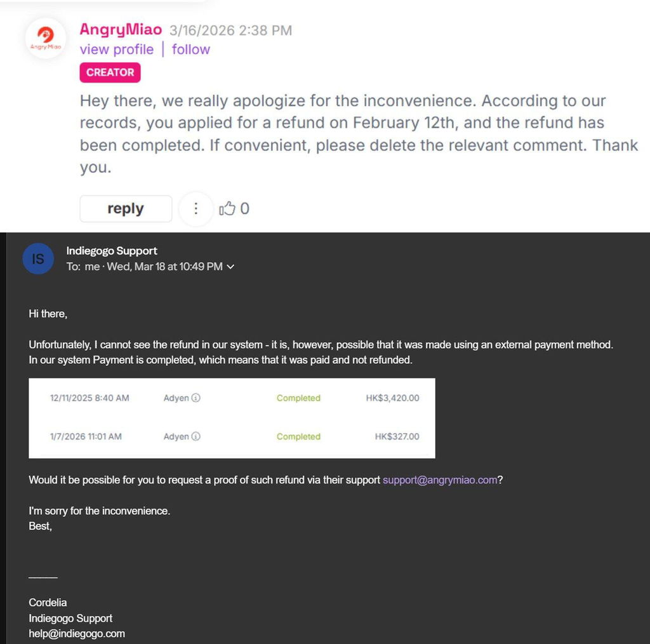Image resolution: width=650 pixels, height=644 pixels.
Task: Click the Indiegogo Support sender name
Action: click(112, 251)
